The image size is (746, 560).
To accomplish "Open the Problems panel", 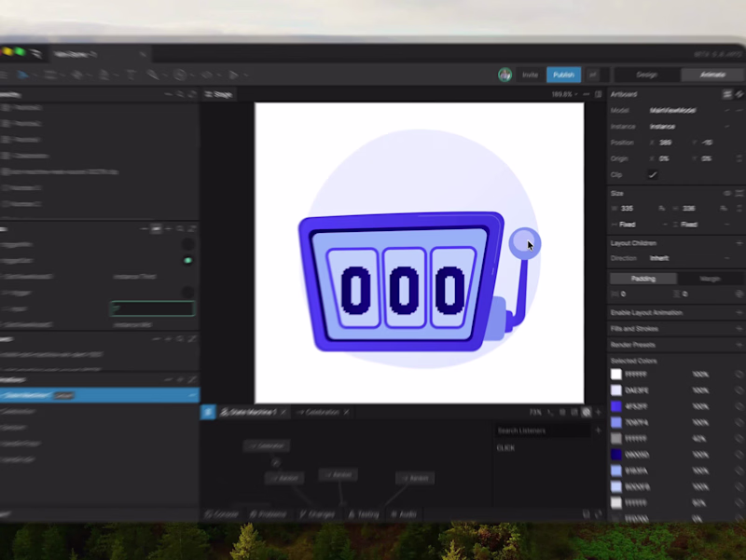I will pos(269,514).
